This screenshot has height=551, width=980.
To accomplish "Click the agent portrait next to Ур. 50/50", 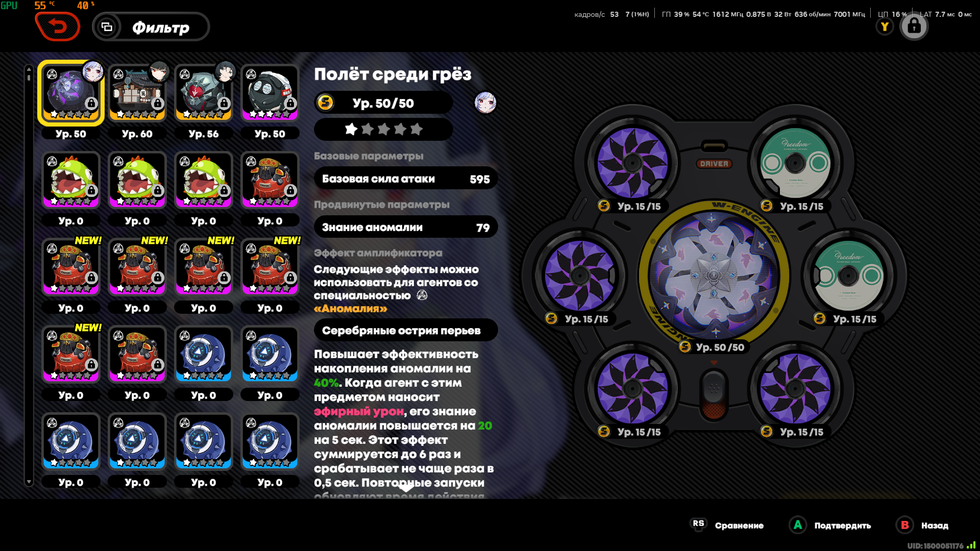I will coord(485,103).
